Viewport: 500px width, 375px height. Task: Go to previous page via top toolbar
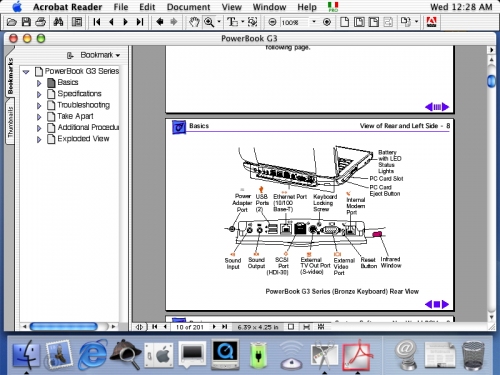(111, 22)
